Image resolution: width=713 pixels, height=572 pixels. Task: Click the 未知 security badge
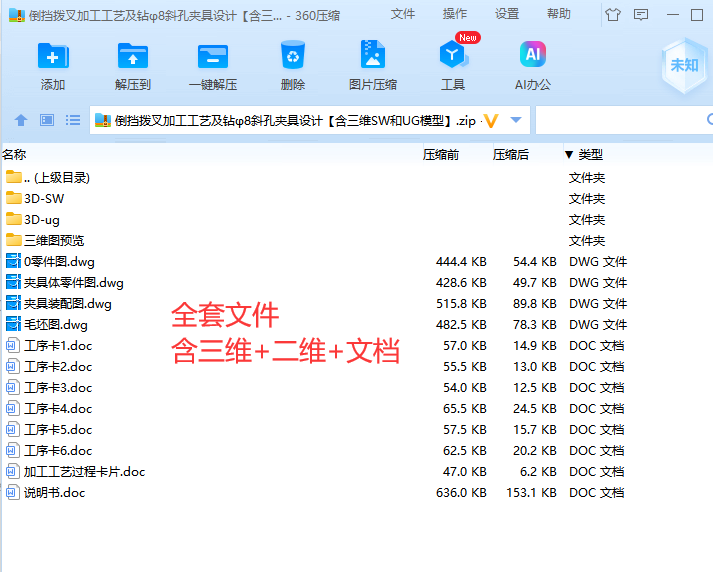click(x=684, y=65)
